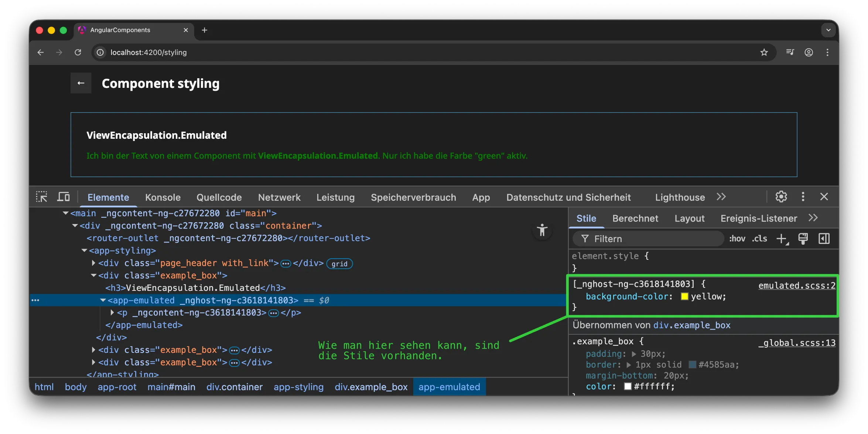Switch to the Konsole tab
The width and height of the screenshot is (868, 434).
tap(163, 197)
